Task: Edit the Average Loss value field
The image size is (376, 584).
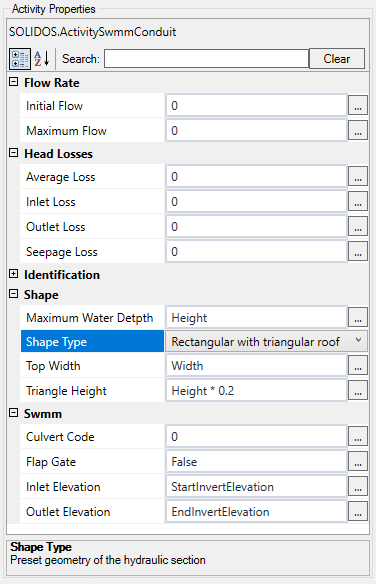Action: click(x=256, y=177)
